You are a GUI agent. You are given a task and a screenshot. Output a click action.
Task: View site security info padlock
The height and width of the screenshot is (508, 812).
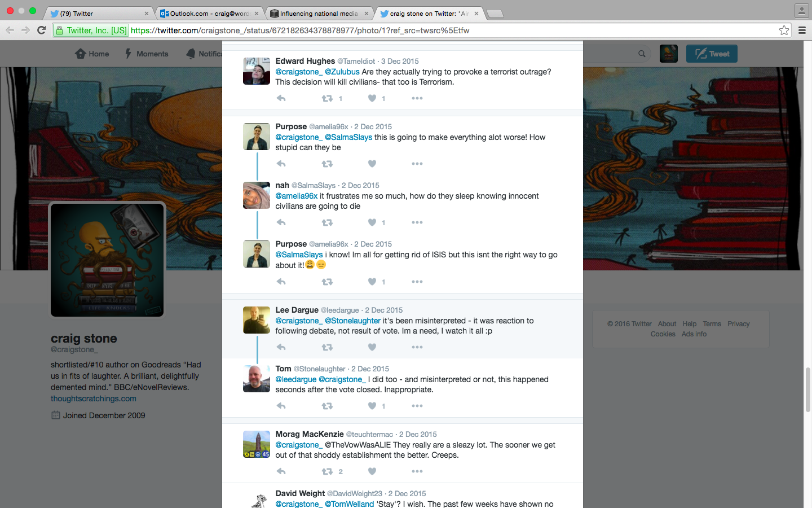click(x=59, y=30)
